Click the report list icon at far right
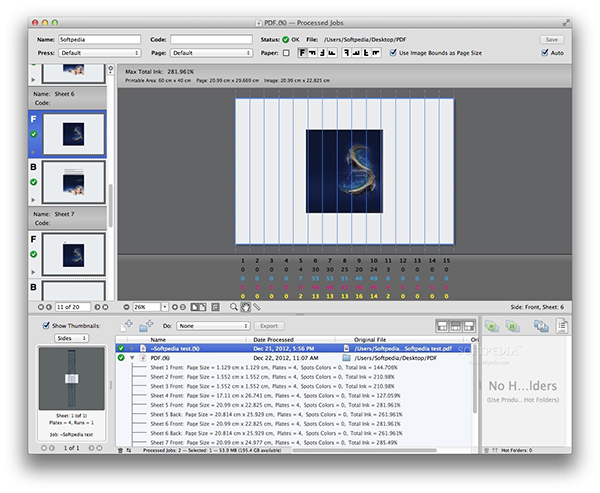The width and height of the screenshot is (600, 493). [x=561, y=325]
